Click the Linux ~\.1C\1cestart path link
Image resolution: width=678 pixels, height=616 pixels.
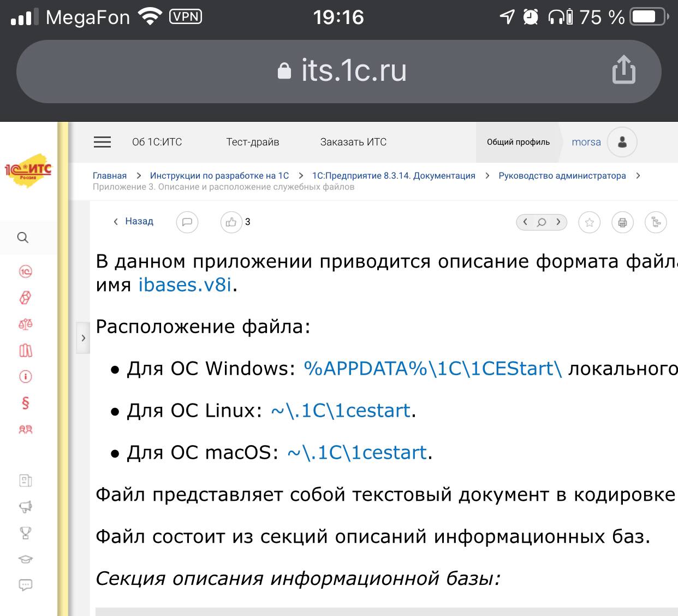coord(341,411)
